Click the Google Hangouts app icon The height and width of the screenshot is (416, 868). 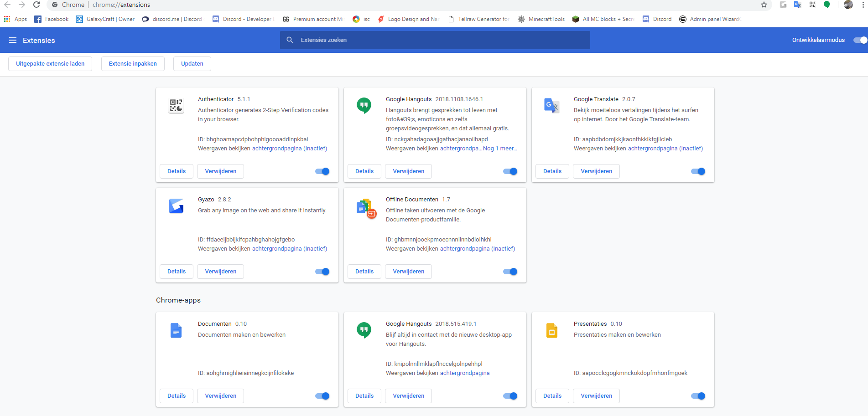point(364,330)
